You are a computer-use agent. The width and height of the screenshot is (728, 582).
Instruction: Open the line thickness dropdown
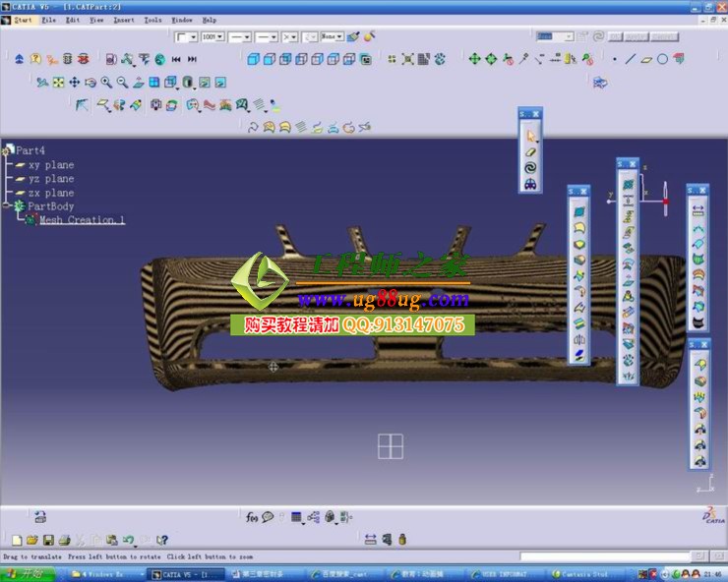tap(186, 36)
